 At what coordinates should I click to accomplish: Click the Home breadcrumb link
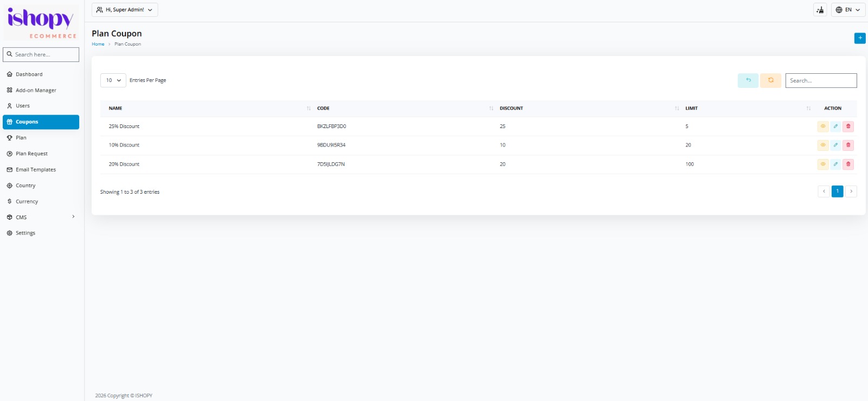click(98, 44)
